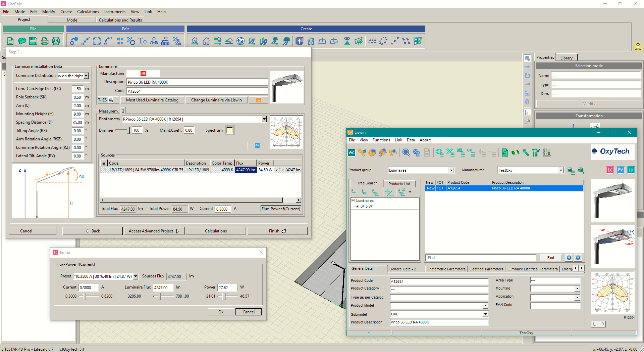This screenshot has width=644, height=352.
Task: Click the blue cube with arrow icon
Action: point(300,41)
